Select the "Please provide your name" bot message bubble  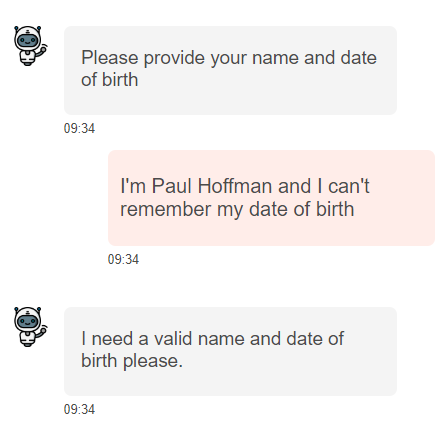click(230, 70)
